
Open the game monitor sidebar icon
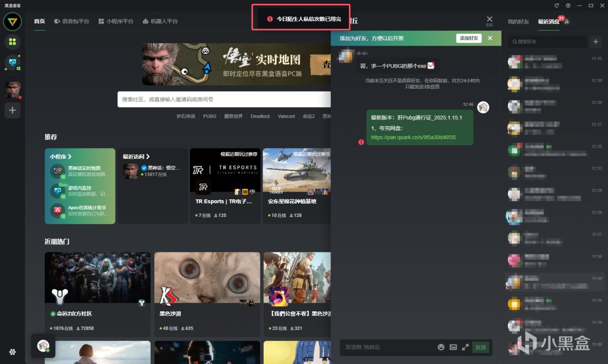click(12, 63)
